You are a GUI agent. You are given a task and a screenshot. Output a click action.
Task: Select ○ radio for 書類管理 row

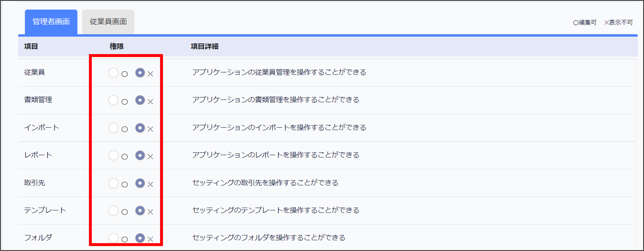coord(113,100)
